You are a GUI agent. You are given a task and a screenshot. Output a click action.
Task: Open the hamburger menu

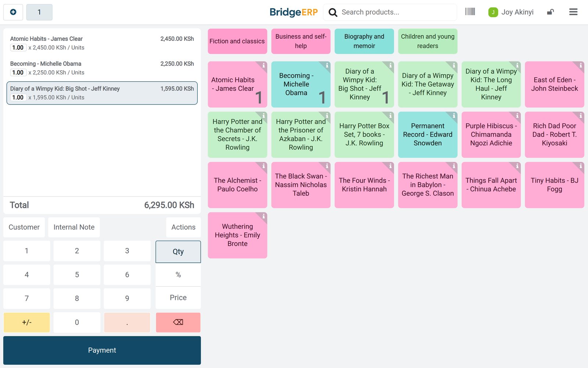click(x=573, y=12)
